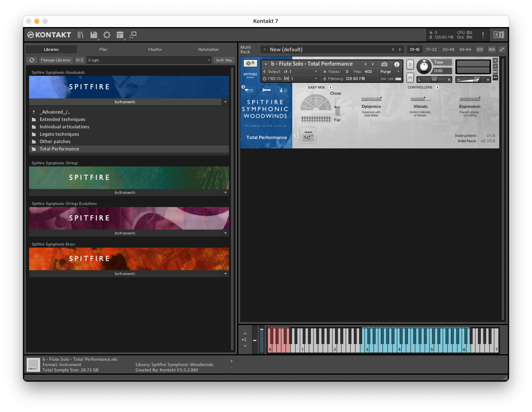This screenshot has height=412, width=532.
Task: Click the articulation notes button
Action: pyautogui.click(x=308, y=135)
